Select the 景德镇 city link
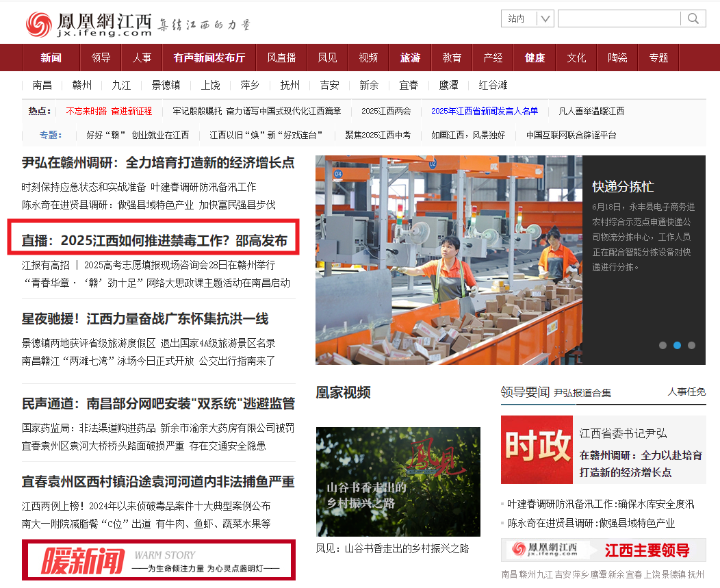The image size is (720, 588). coord(166,85)
